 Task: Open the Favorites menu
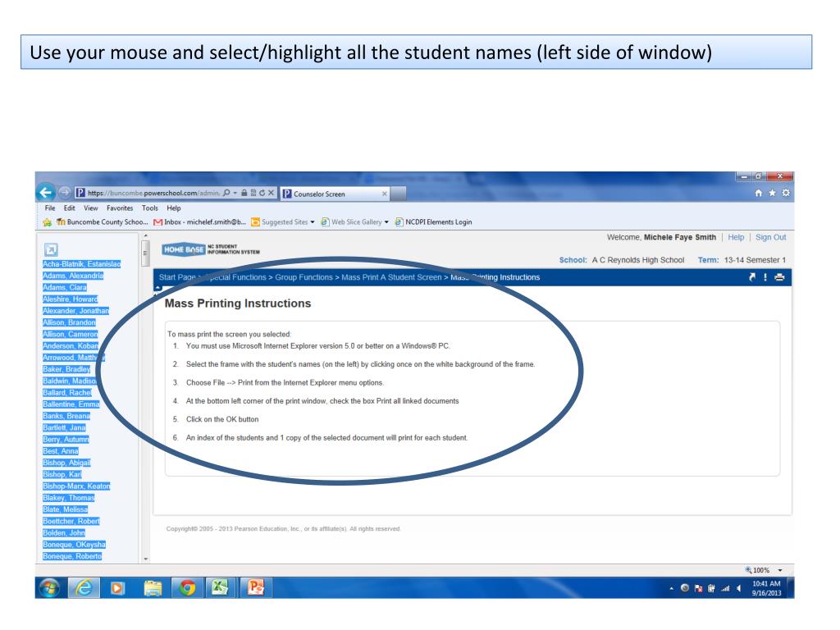pos(120,208)
